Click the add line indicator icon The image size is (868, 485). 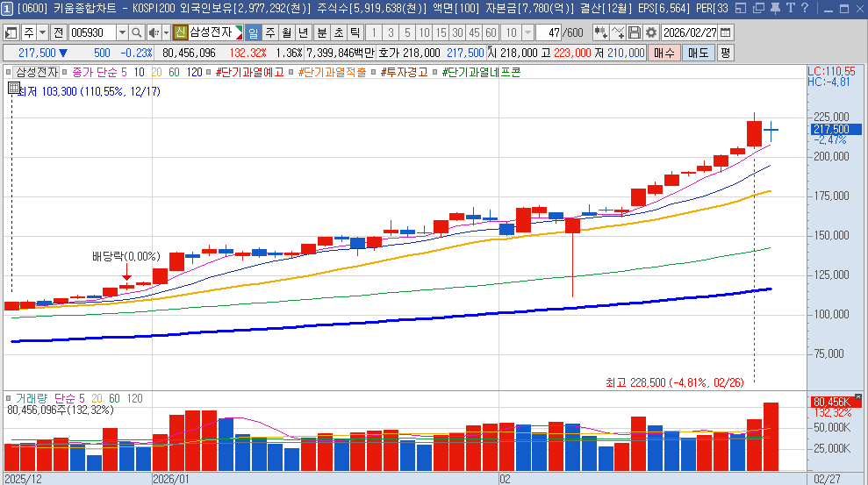click(x=618, y=32)
